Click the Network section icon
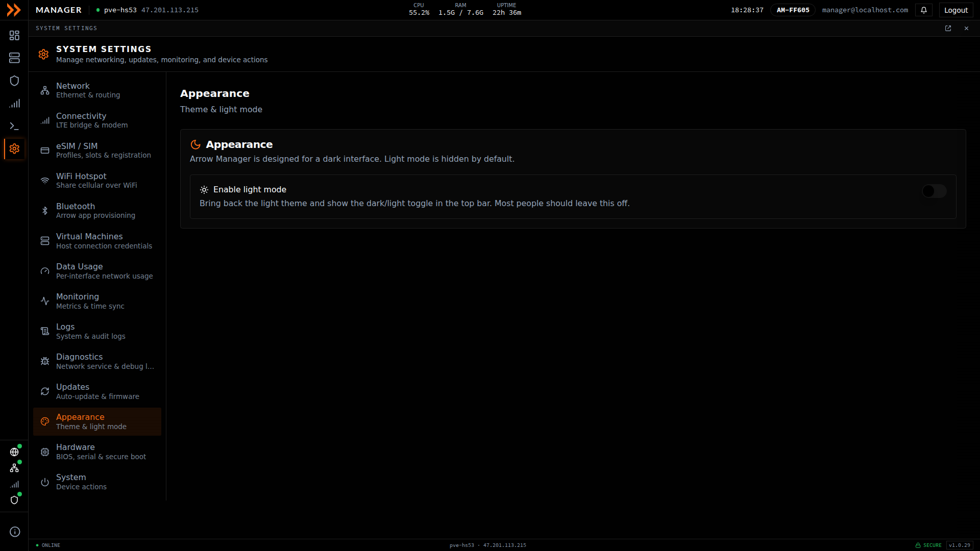Screen dimensions: 980x551 45,90
